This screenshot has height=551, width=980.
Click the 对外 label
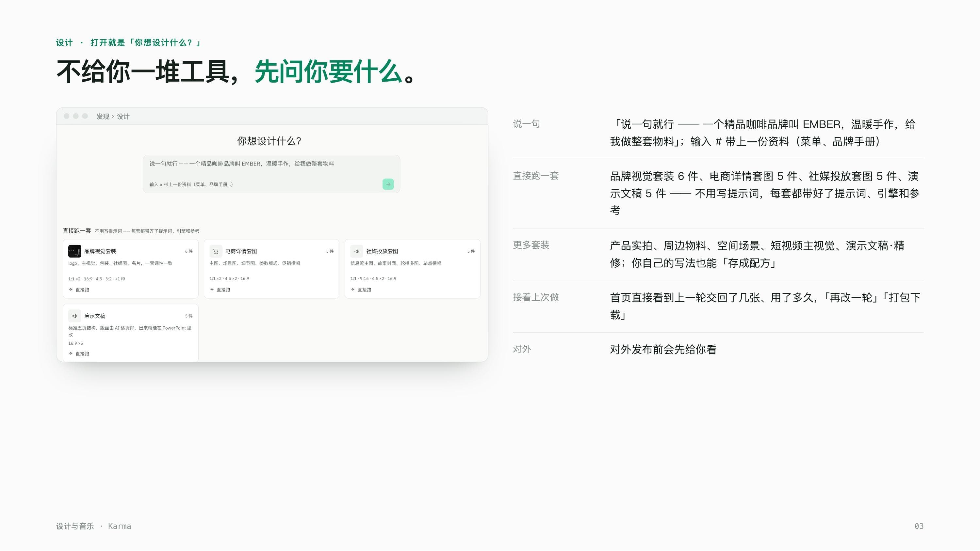tap(522, 349)
